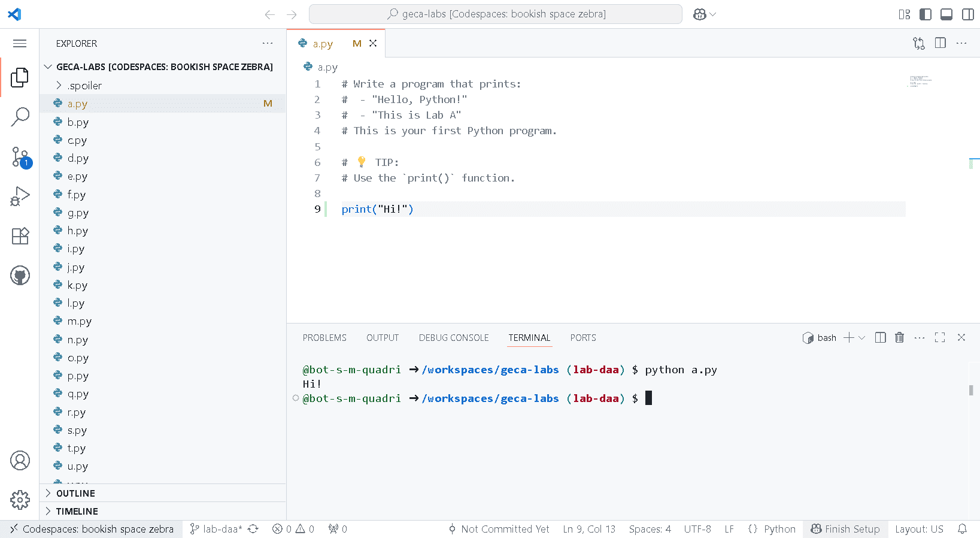980x538 pixels.
Task: Open Explorer Views and More Actions
Action: [268, 43]
